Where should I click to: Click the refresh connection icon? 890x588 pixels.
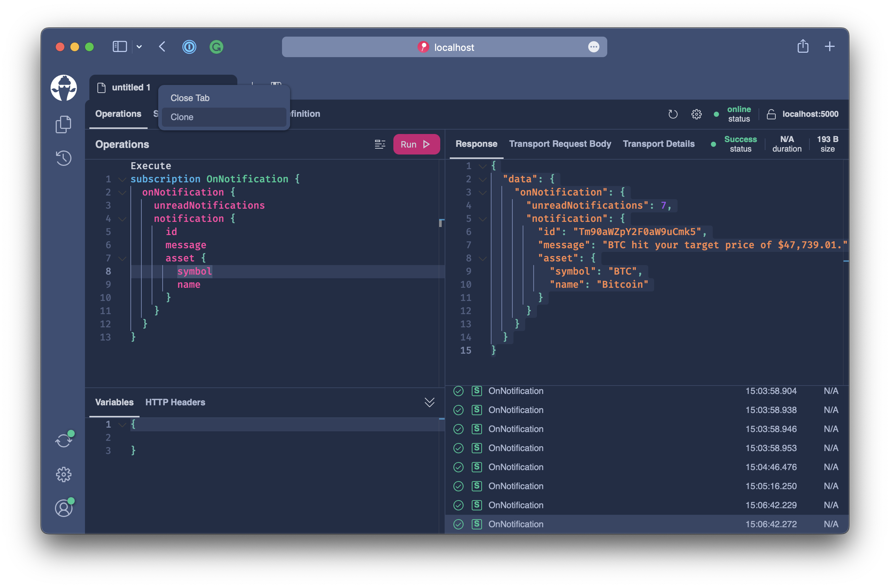(x=673, y=113)
